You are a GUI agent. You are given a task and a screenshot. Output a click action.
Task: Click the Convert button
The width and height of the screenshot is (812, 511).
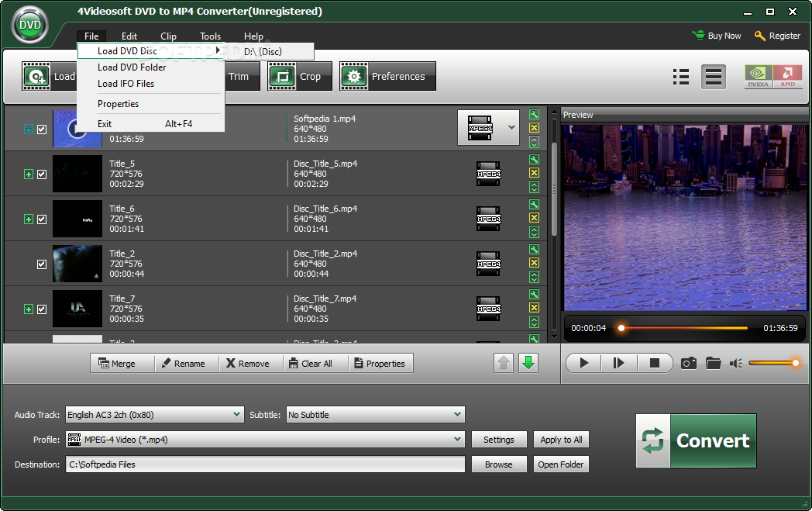tap(696, 440)
